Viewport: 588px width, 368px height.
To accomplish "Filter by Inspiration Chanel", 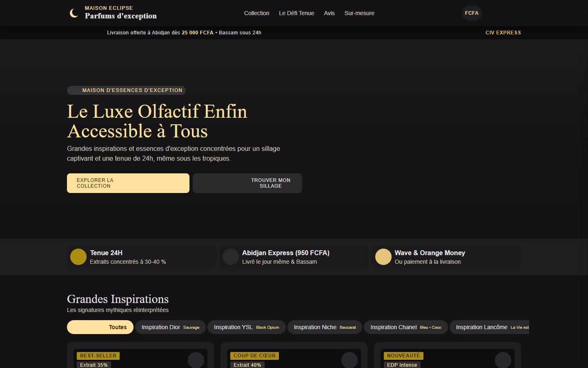I will (x=406, y=327).
